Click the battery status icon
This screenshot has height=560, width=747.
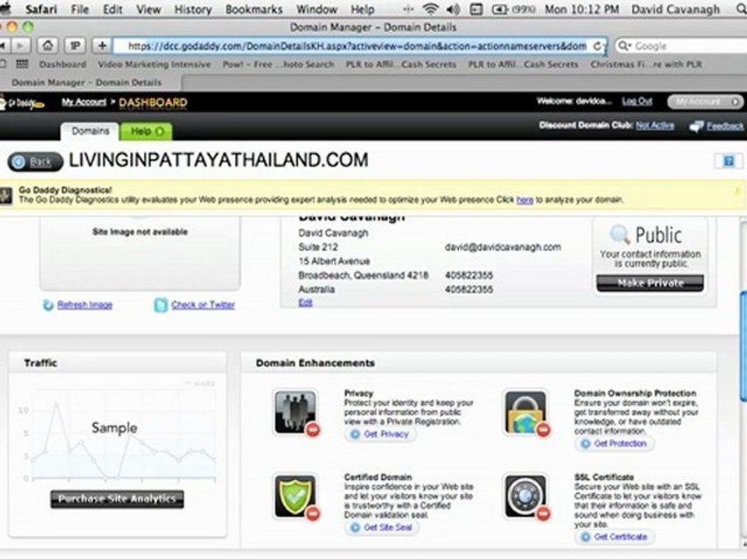[x=500, y=9]
